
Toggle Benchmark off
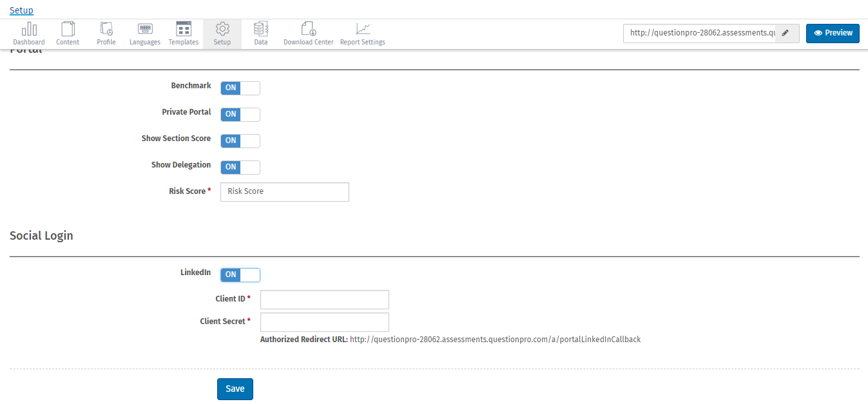(x=240, y=88)
